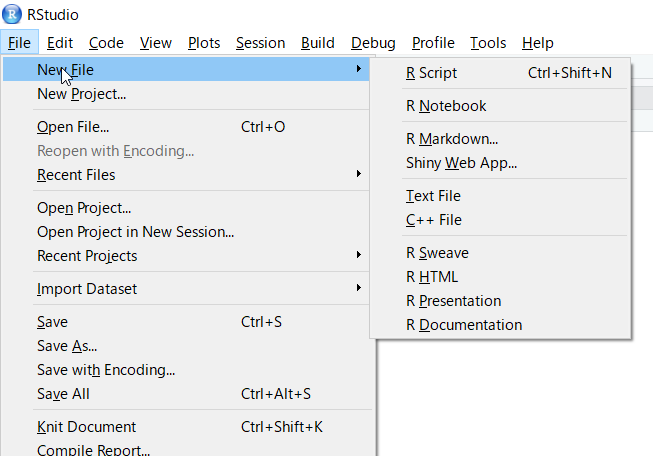Choose R Notebook from New File submenu
The height and width of the screenshot is (456, 653).
point(500,106)
